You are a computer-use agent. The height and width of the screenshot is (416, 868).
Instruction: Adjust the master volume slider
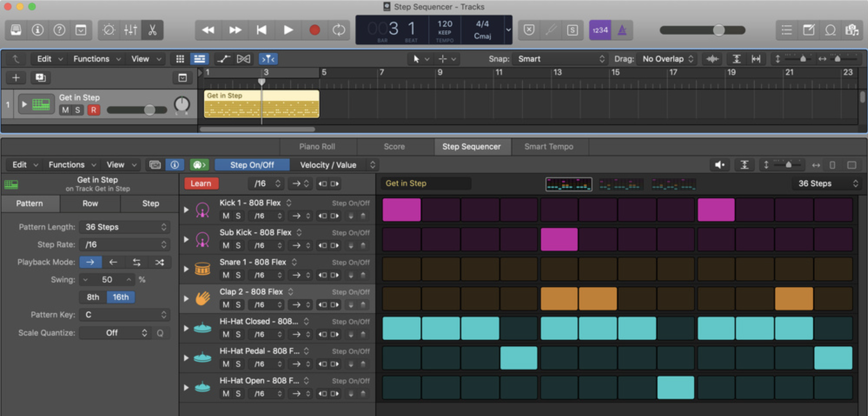click(x=719, y=30)
